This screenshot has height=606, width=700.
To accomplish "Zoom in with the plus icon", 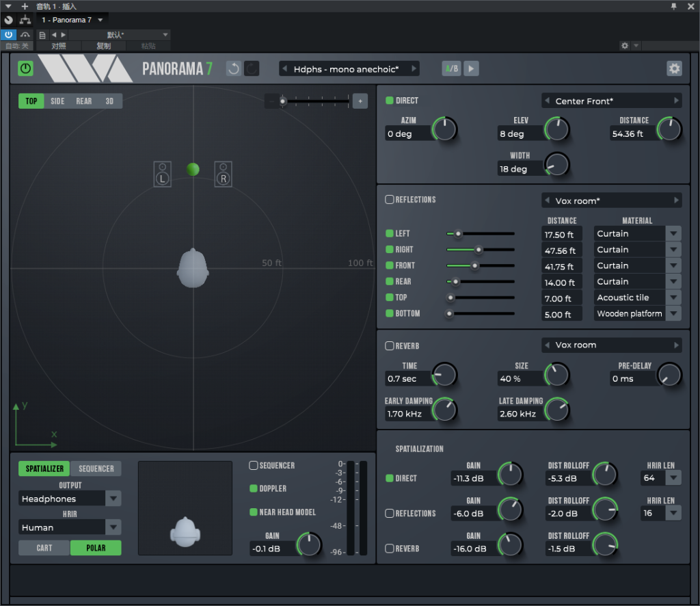I will click(x=360, y=101).
